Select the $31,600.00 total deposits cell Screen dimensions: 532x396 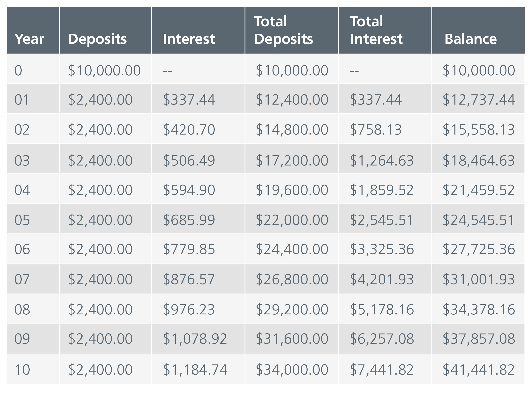[292, 339]
